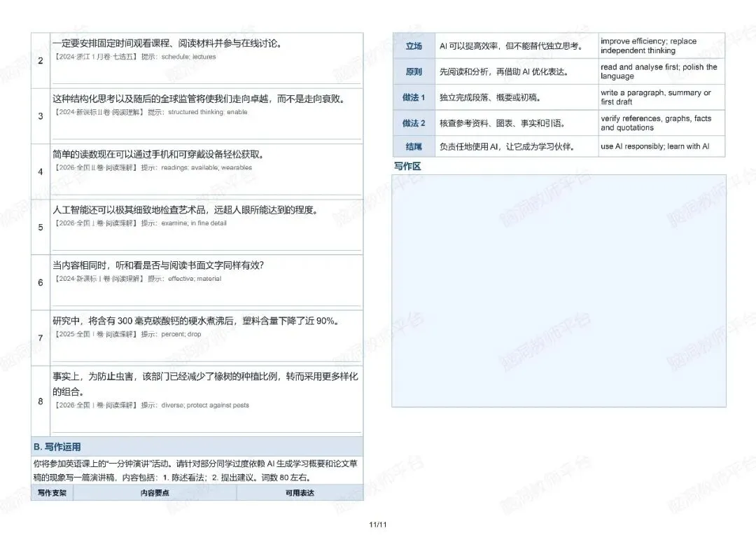Click 'improve efficiency; replace independent thinking'

click(x=648, y=46)
